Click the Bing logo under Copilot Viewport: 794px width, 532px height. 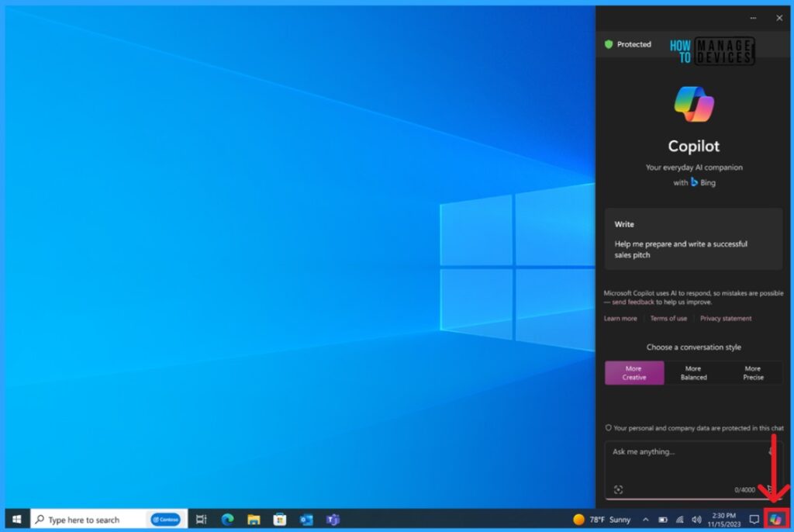click(x=694, y=182)
